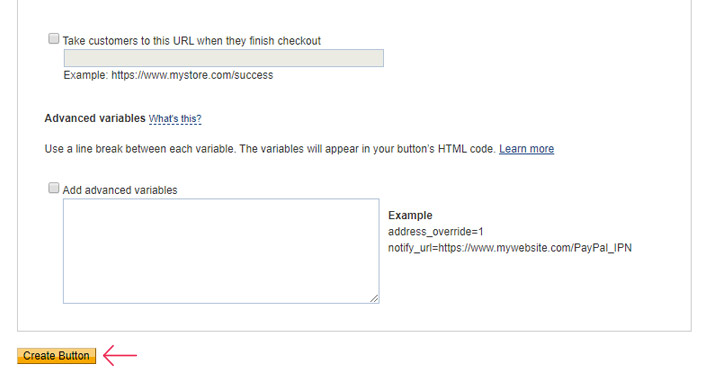Click the mystore.com/success example URL text
The image size is (710, 378).
192,75
